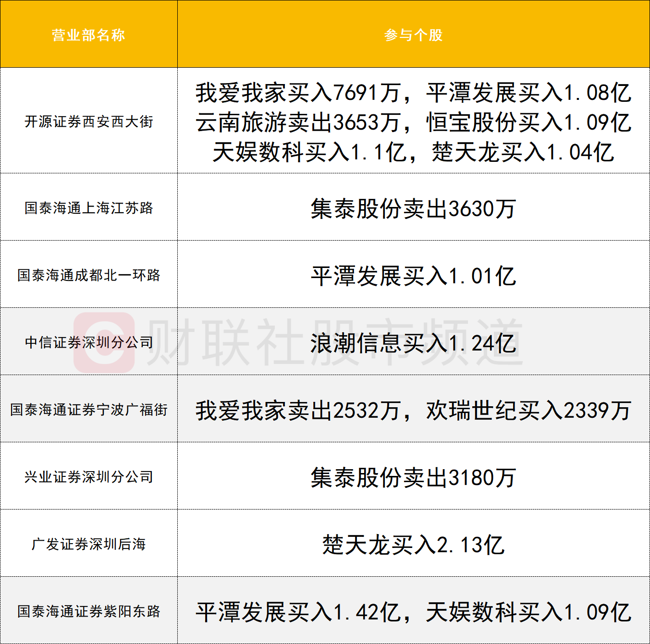Select the 中信证券深圳分公司 cell
The width and height of the screenshot is (650, 644).
click(89, 342)
